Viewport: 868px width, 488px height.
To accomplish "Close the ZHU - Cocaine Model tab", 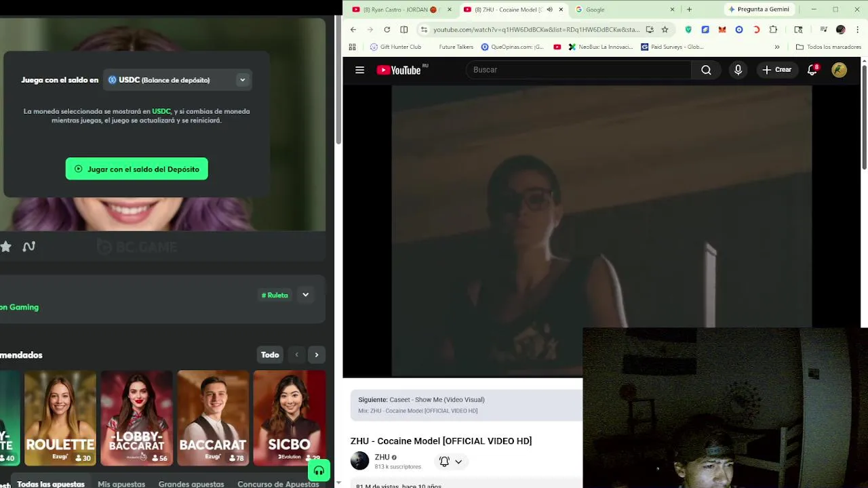I will [x=561, y=9].
